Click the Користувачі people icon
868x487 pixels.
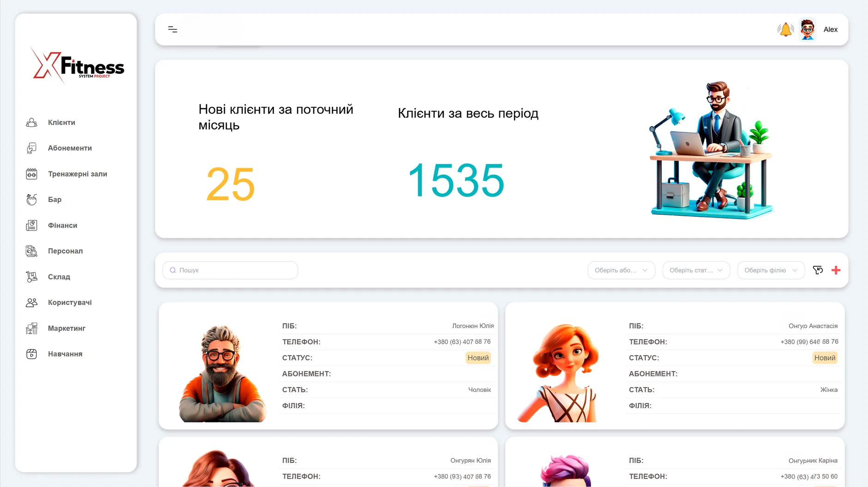click(31, 302)
